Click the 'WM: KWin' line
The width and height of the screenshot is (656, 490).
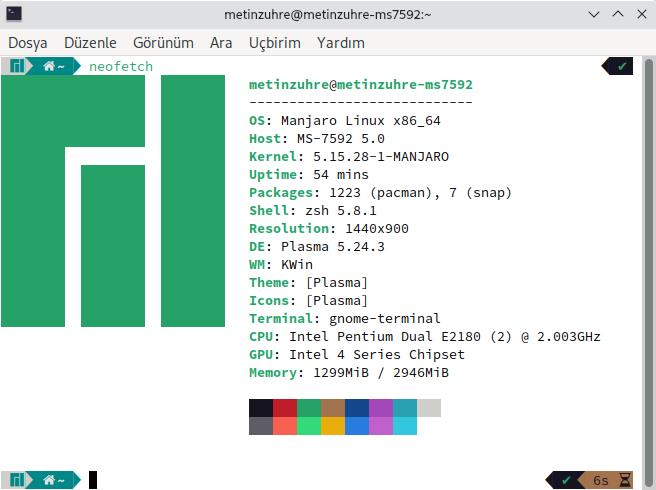pos(281,264)
